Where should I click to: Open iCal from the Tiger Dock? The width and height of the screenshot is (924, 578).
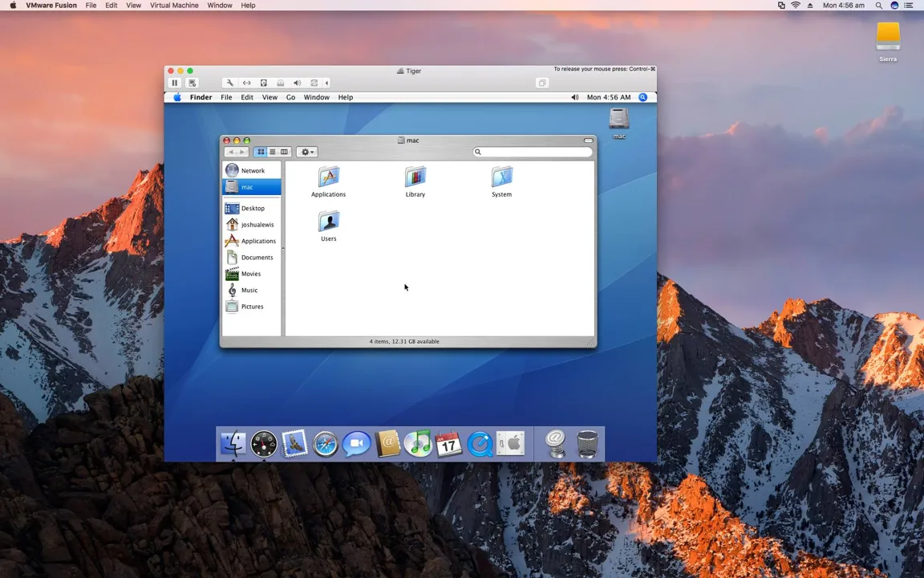pyautogui.click(x=449, y=443)
